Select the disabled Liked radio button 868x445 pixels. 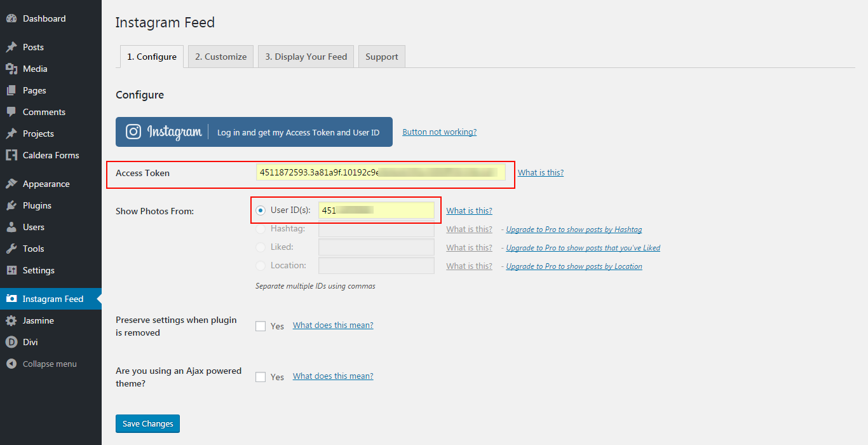click(261, 247)
